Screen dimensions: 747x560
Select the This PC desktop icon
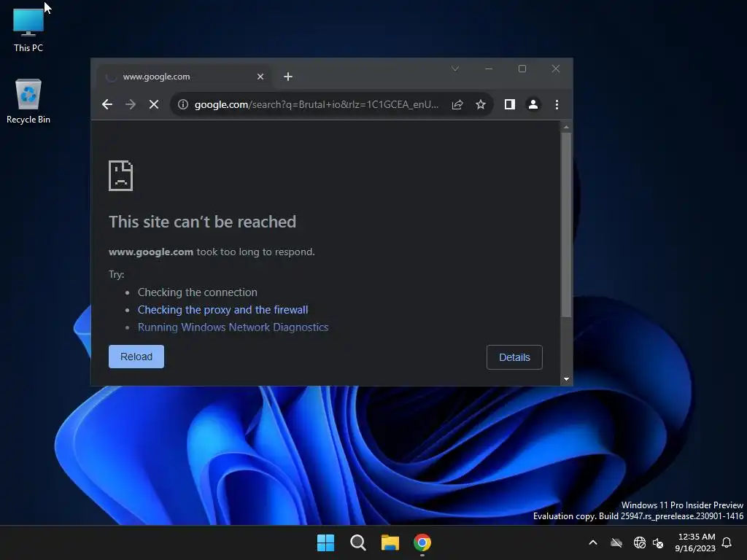point(28,30)
